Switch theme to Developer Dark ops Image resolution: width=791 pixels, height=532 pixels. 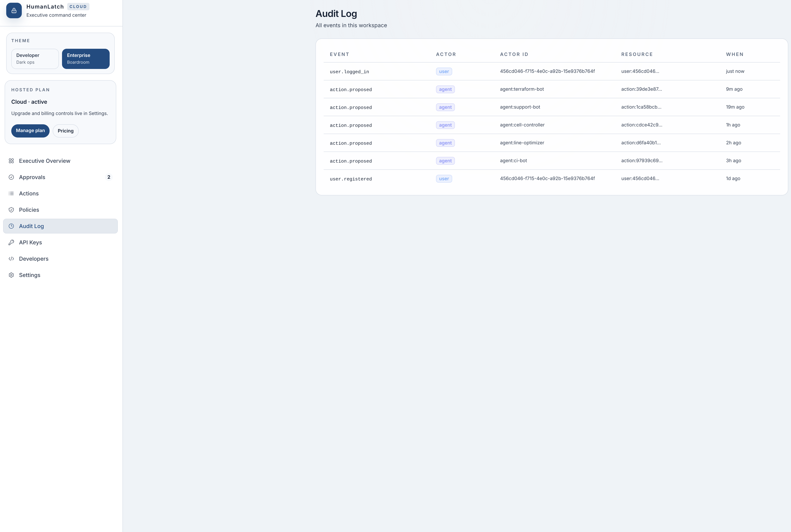click(35, 59)
